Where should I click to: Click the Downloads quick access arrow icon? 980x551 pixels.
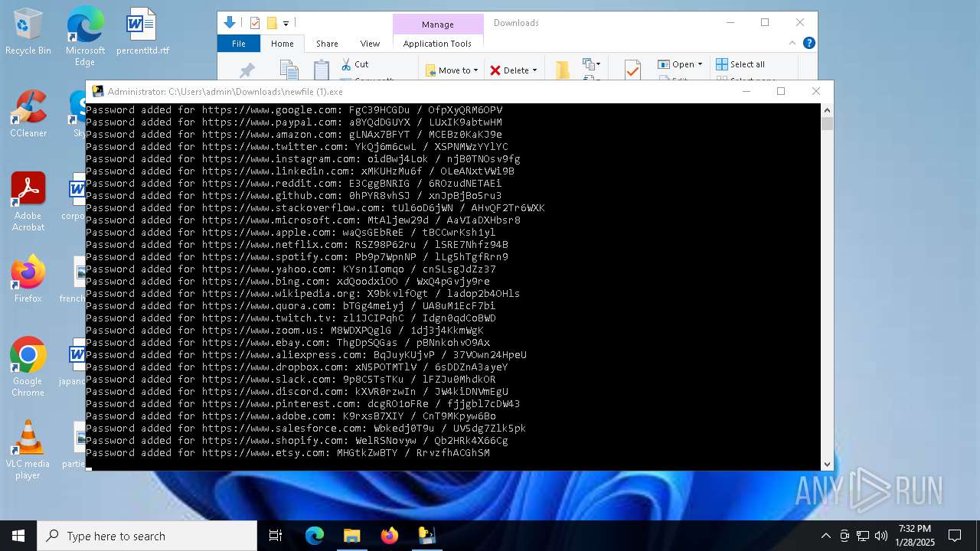click(229, 23)
